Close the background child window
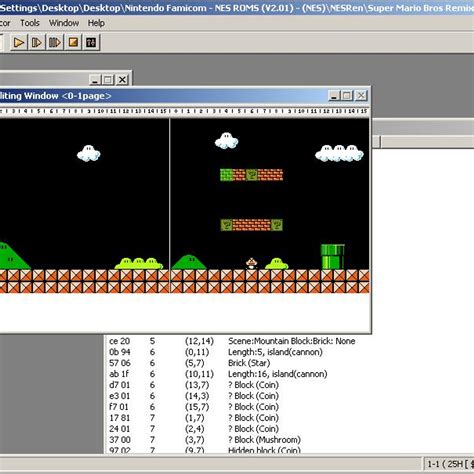 [122, 80]
